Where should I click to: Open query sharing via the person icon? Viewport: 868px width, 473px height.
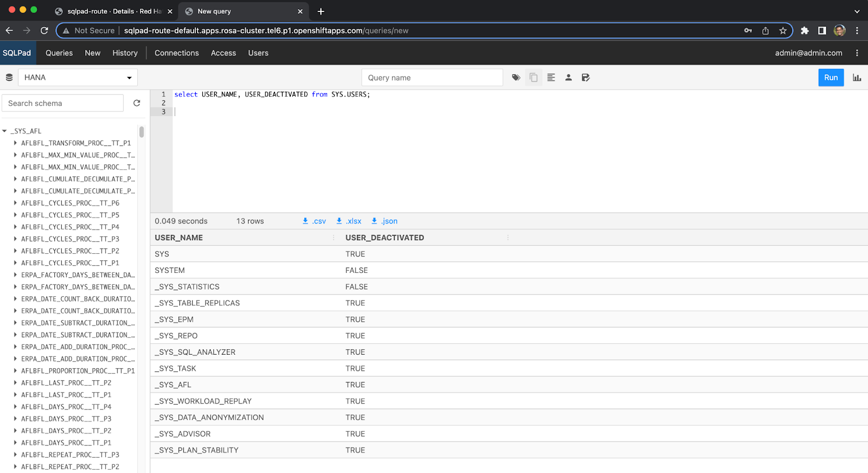[x=569, y=78]
